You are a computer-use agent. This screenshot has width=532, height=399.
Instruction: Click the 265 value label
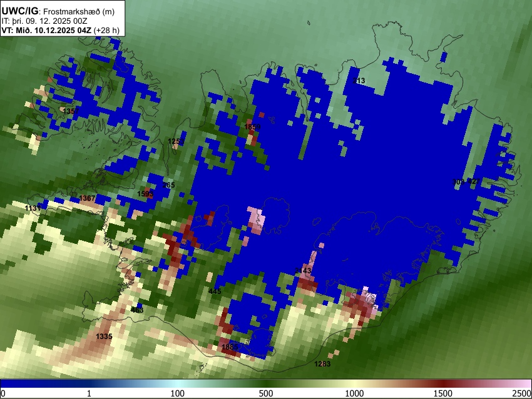[x=168, y=185]
